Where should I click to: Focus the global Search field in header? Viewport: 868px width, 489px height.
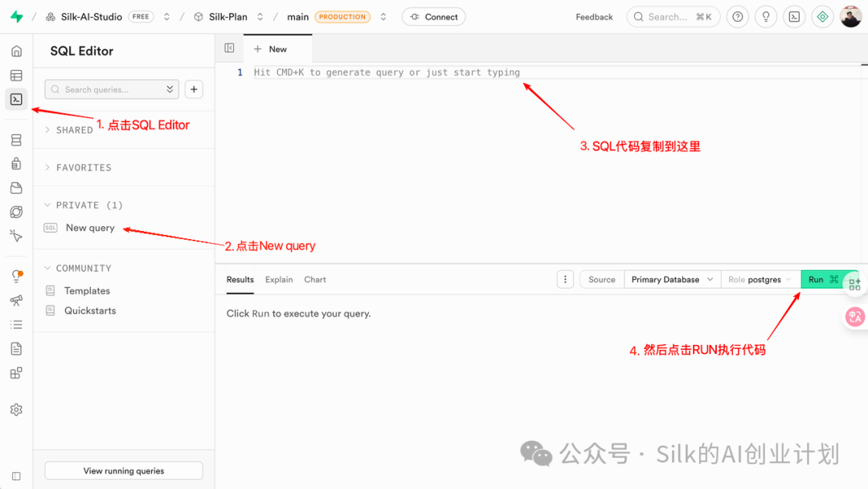[x=674, y=17]
